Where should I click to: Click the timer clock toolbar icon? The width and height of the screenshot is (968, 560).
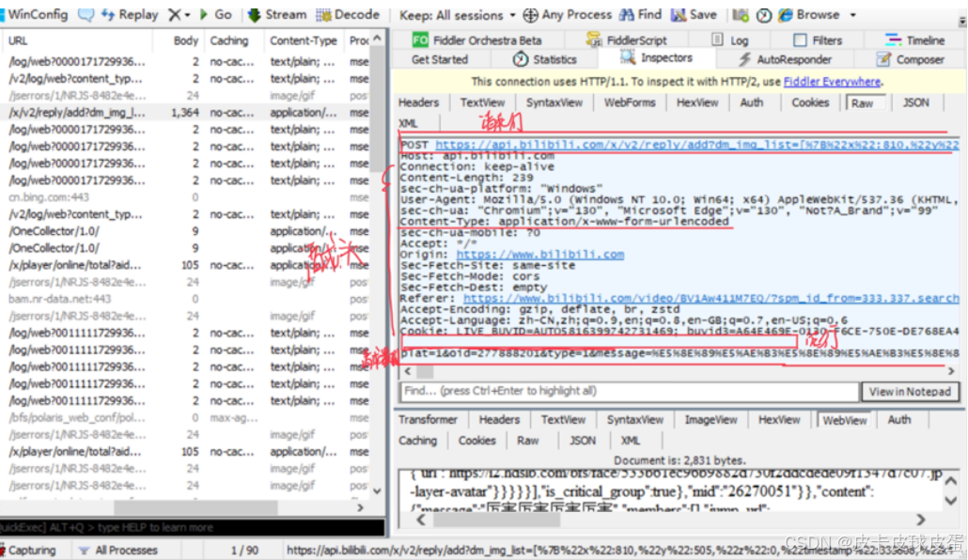(764, 15)
